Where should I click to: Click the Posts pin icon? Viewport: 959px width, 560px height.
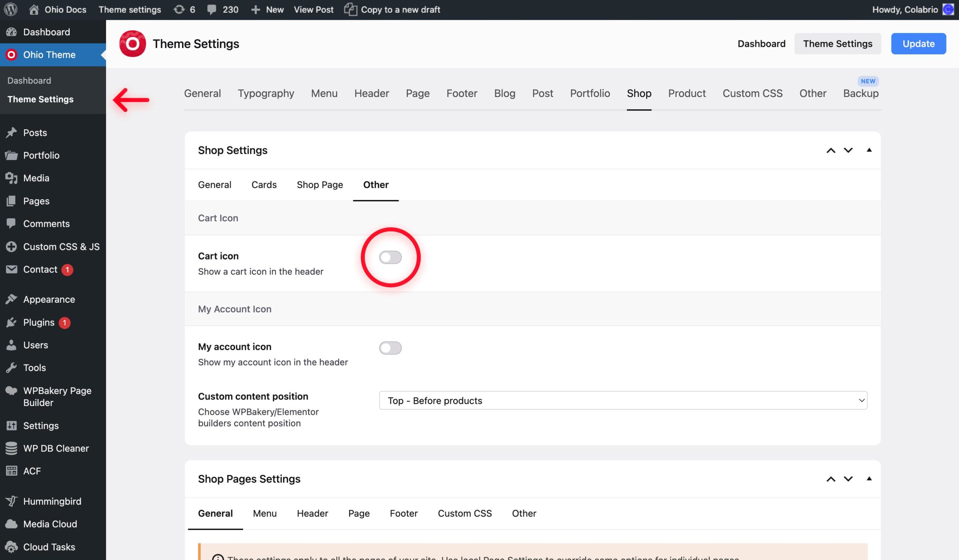coord(11,132)
